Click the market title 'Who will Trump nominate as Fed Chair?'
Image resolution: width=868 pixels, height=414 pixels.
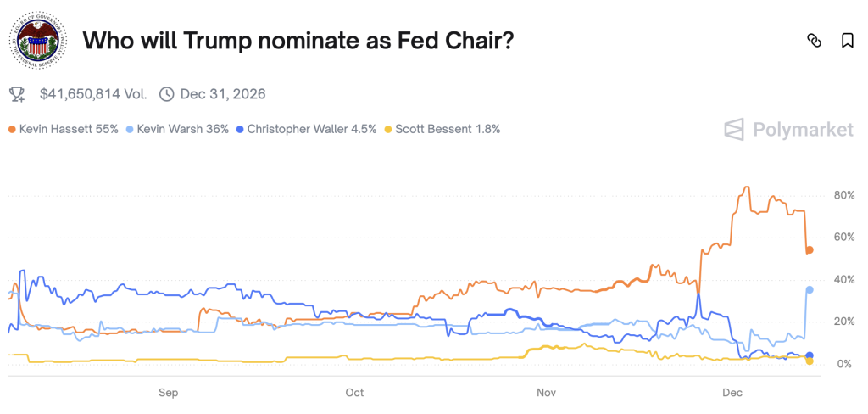[x=298, y=41]
